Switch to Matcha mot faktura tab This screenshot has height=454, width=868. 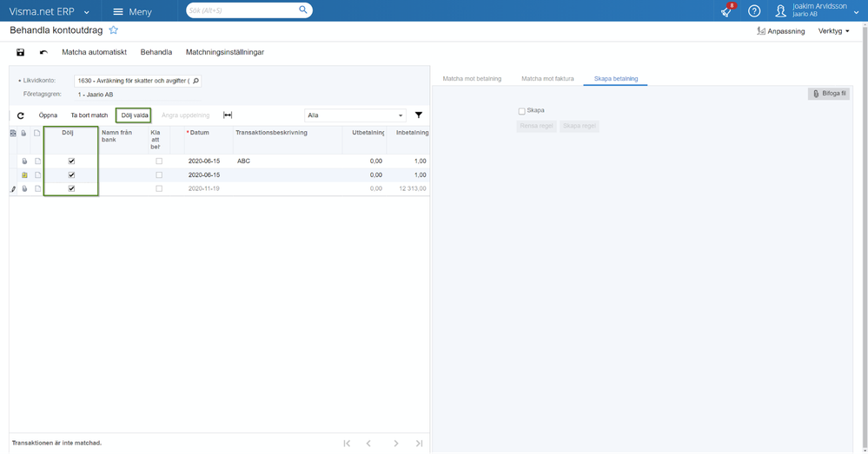point(547,78)
